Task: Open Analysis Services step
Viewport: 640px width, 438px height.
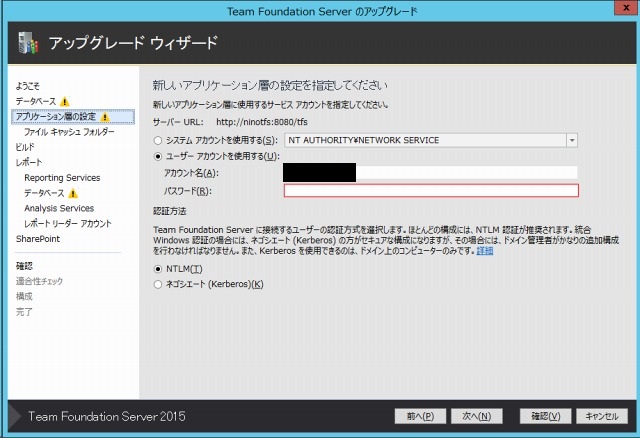Action: [59, 208]
